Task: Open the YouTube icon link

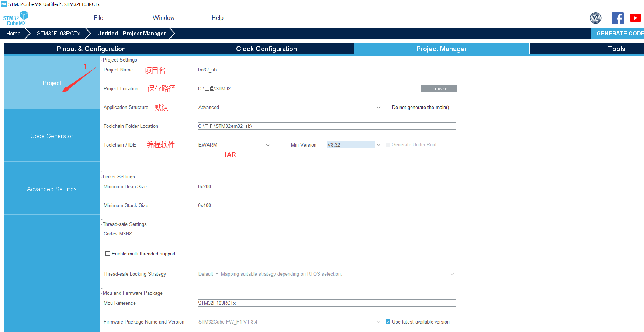Action: (x=636, y=18)
